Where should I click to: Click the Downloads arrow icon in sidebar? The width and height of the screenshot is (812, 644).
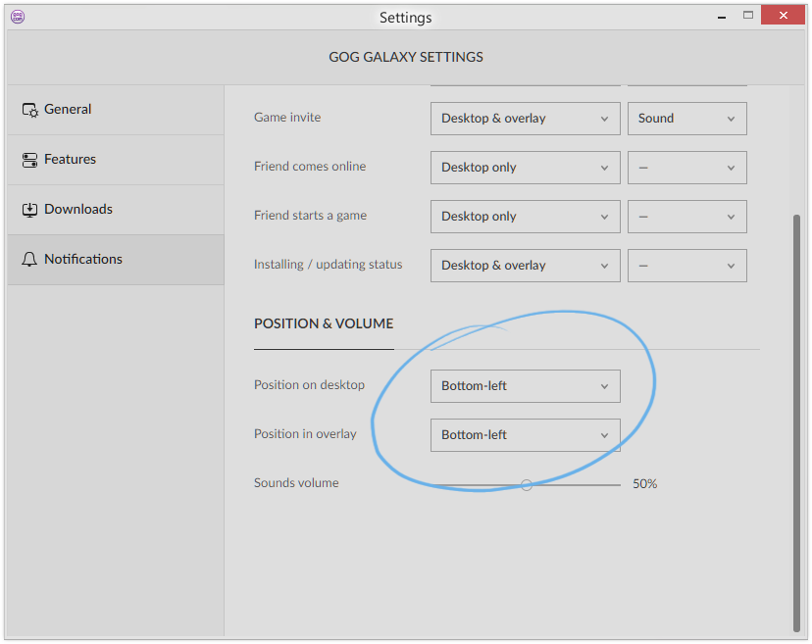coord(29,210)
